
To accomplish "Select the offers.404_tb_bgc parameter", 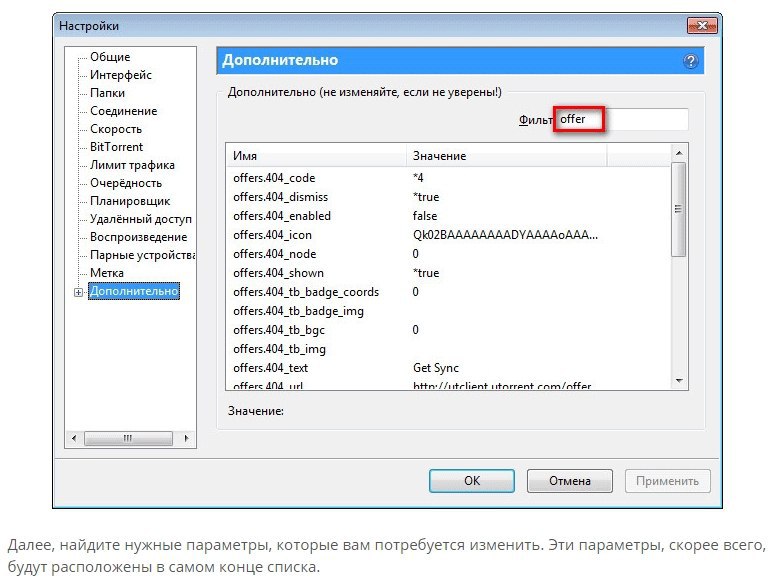I will [448, 330].
